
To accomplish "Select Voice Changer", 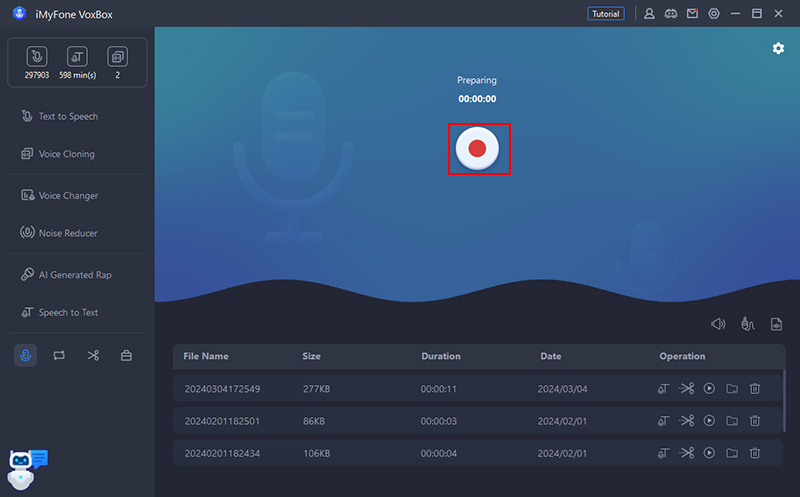I will click(x=59, y=195).
